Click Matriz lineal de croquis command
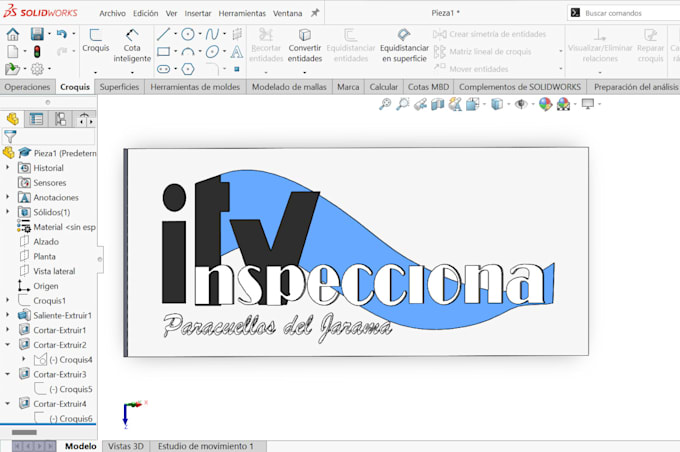The image size is (680, 452). [482, 52]
